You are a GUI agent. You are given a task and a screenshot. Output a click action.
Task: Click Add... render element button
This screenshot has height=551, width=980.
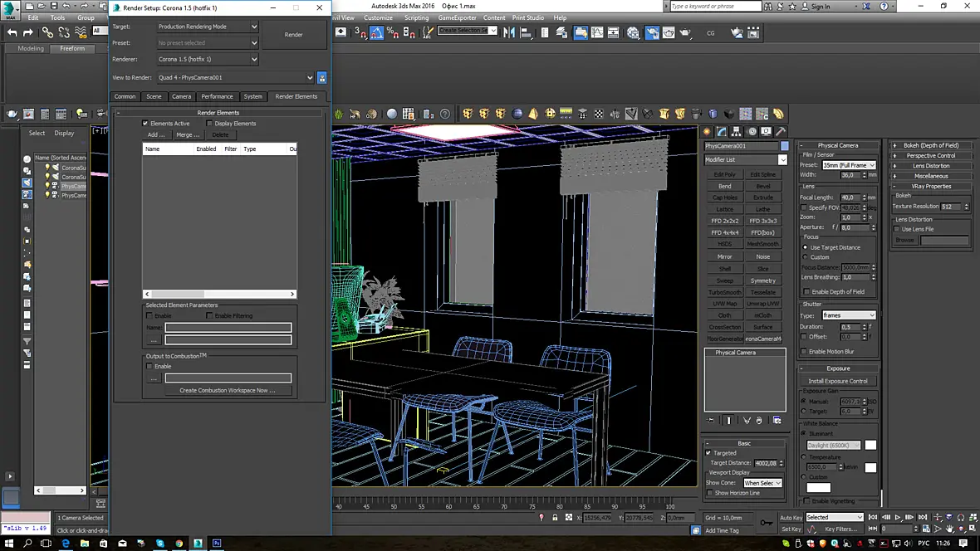tap(156, 135)
